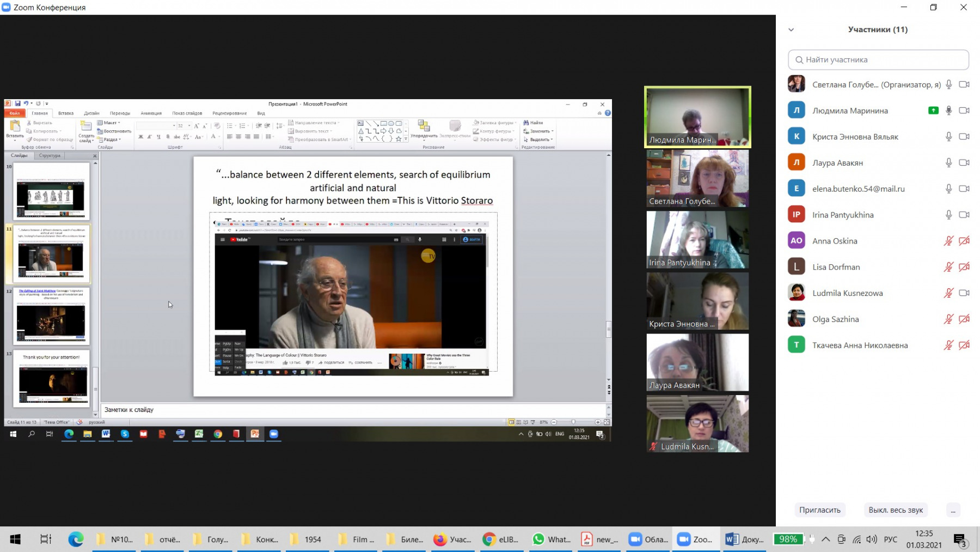Viewport: 980px width, 552px height.
Task: Click Восстановить in the Слайды group
Action: [114, 131]
